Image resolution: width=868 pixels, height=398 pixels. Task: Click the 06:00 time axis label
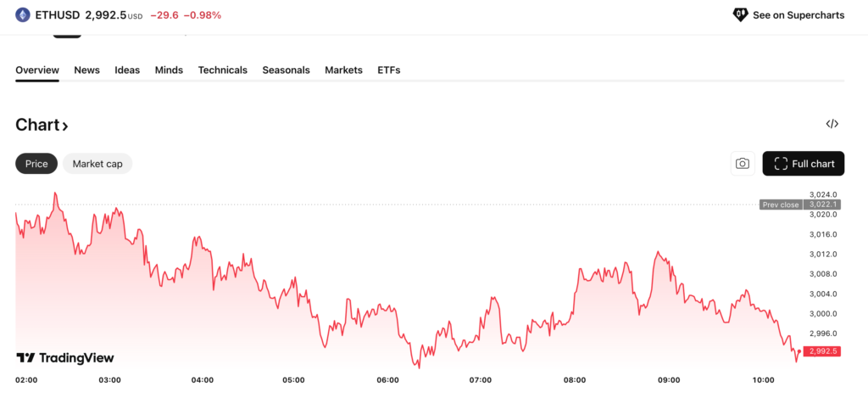click(387, 379)
